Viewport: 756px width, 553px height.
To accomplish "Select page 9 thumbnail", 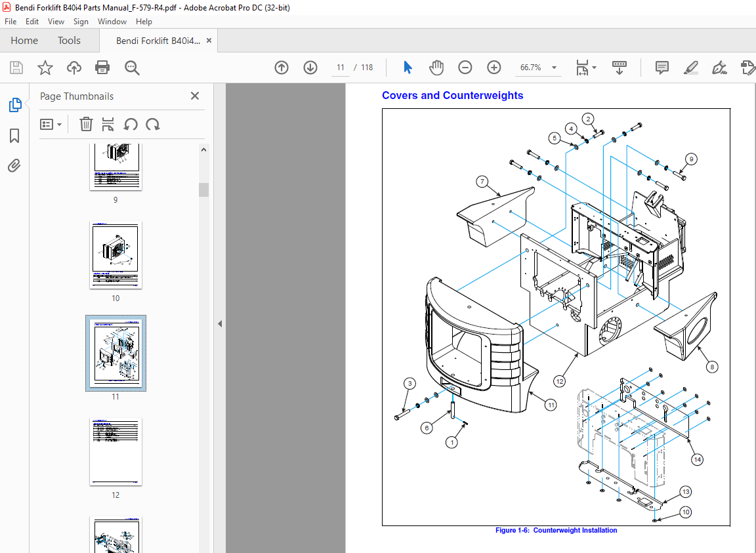I will tap(115, 167).
